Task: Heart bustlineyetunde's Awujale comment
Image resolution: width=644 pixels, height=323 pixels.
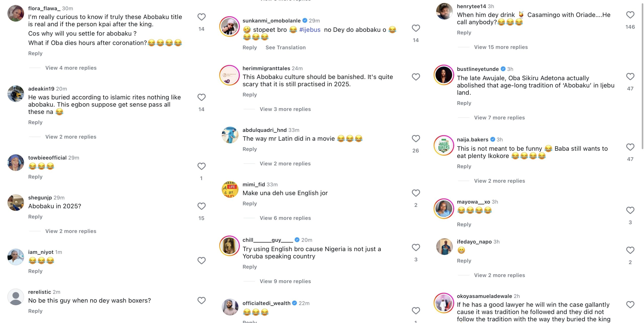Action: coord(630,76)
